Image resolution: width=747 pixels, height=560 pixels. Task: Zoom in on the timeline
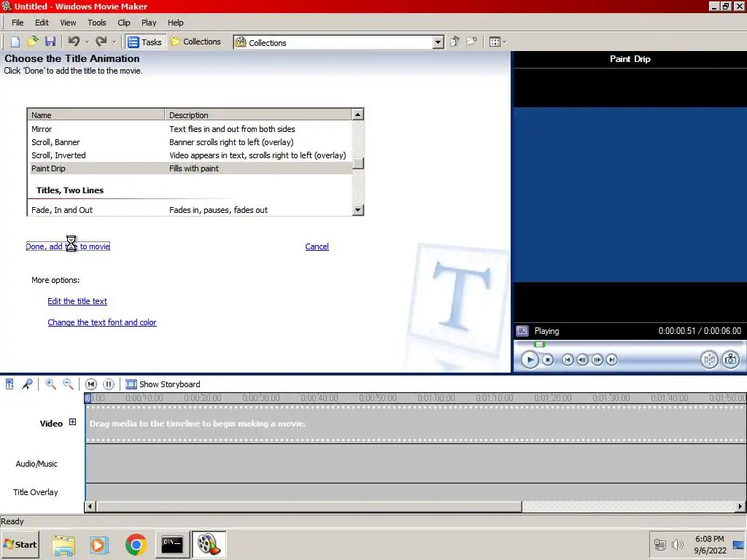pyautogui.click(x=50, y=384)
